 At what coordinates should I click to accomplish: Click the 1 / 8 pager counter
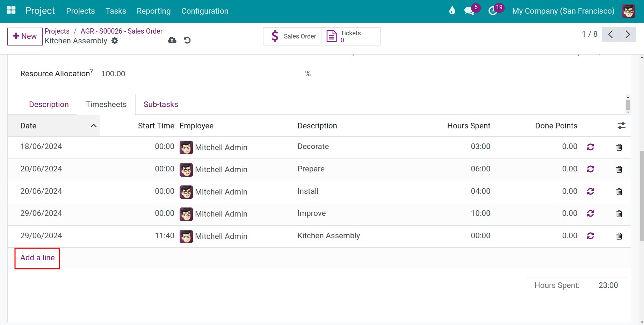589,34
